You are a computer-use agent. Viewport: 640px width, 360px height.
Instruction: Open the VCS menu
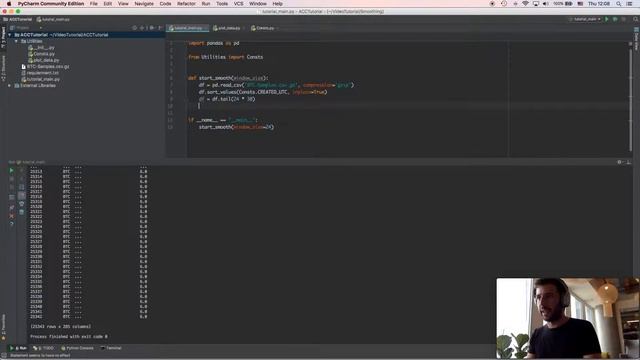(x=238, y=4)
